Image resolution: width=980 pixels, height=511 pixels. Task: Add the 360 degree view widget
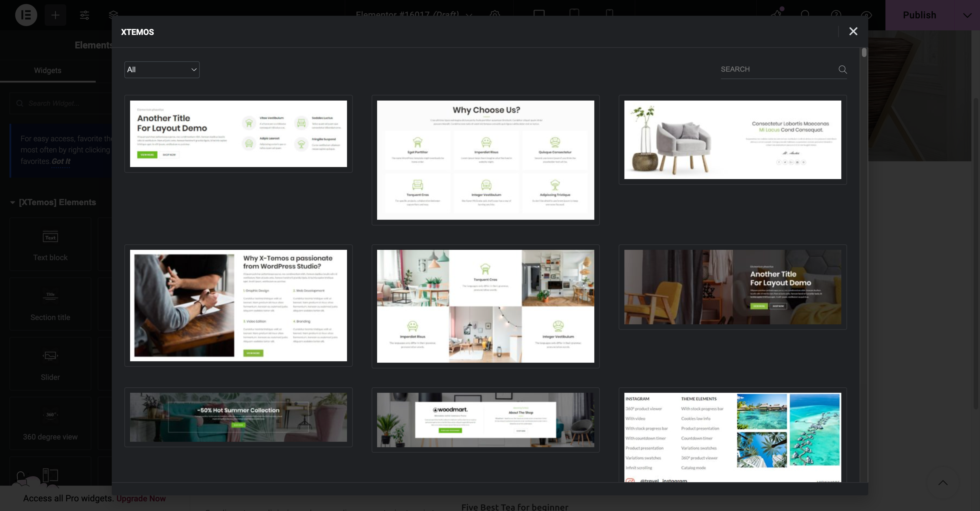50,423
